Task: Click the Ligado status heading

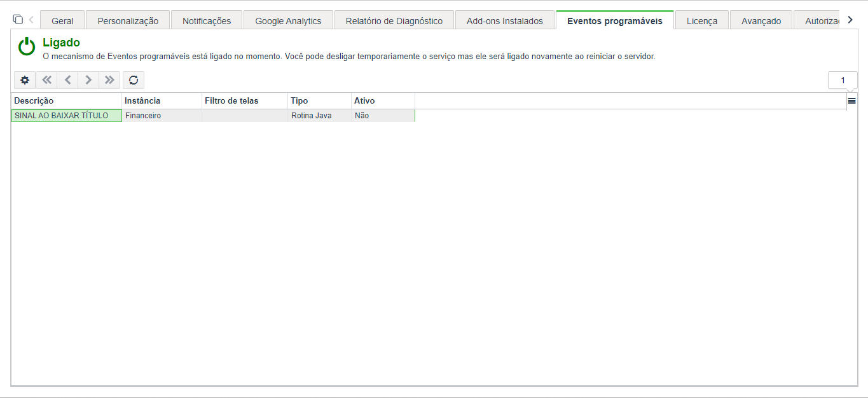Action: point(61,43)
